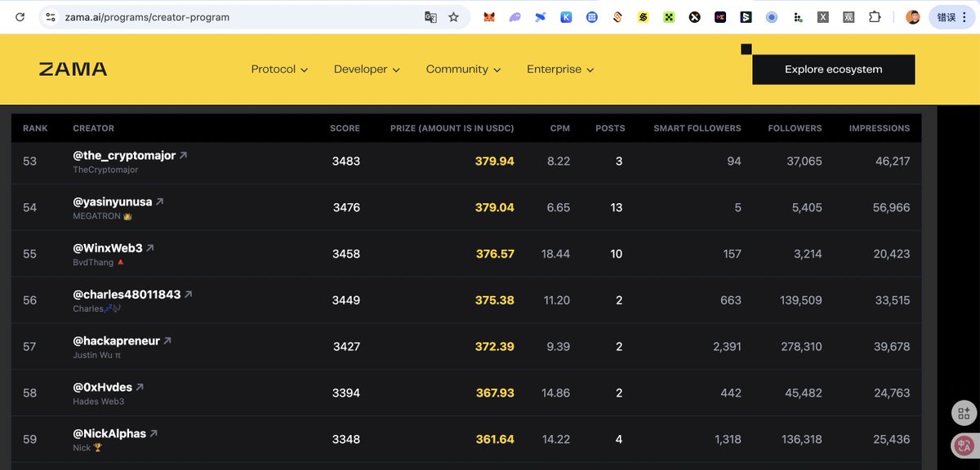Viewport: 980px width, 470px height.
Task: Click score value 3427
Action: tap(346, 347)
